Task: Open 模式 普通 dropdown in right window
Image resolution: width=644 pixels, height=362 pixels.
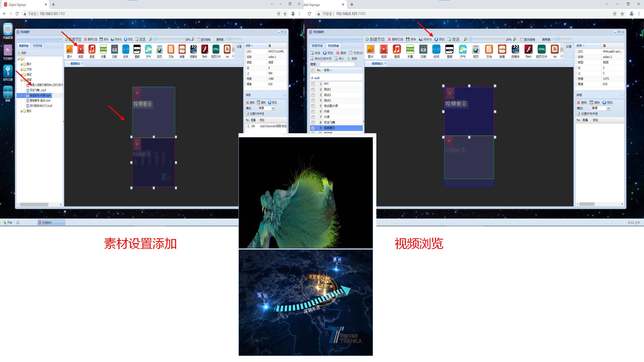Action: [x=608, y=108]
